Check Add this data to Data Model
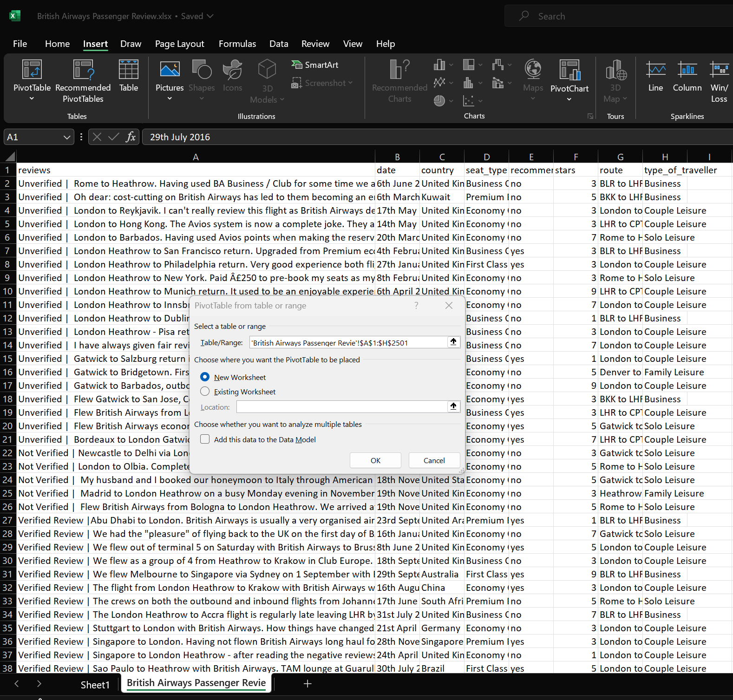This screenshot has width=733, height=700. 205,439
